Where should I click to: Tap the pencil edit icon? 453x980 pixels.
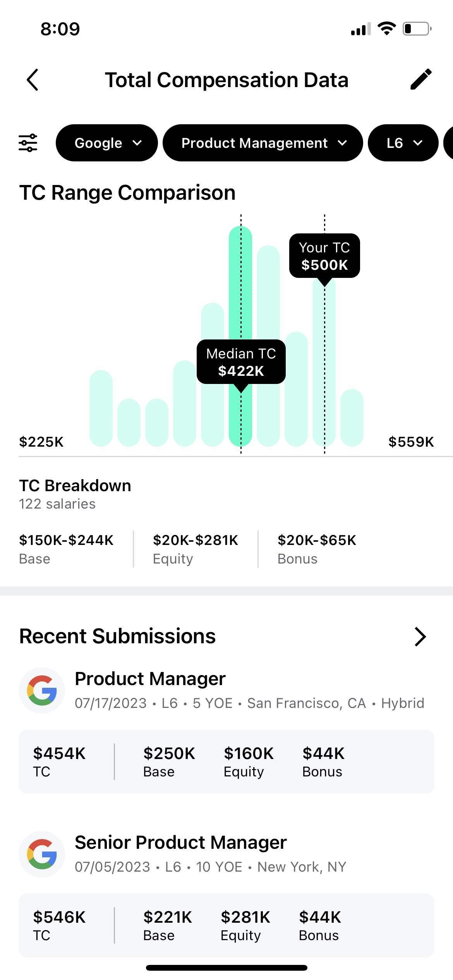pos(421,79)
